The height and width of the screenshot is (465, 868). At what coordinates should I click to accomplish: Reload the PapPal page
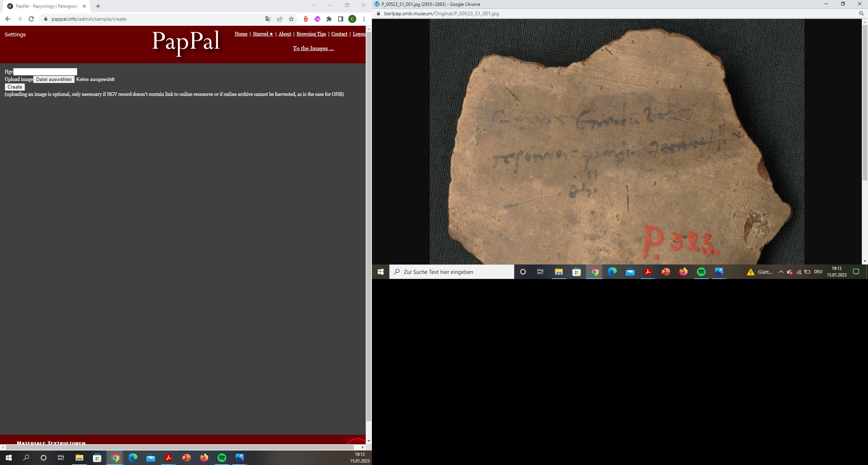pos(31,19)
